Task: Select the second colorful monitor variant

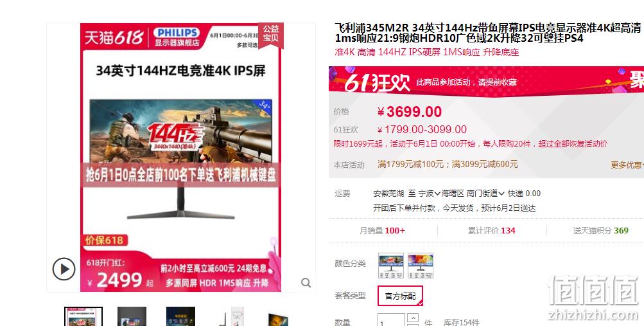Action: tap(420, 266)
